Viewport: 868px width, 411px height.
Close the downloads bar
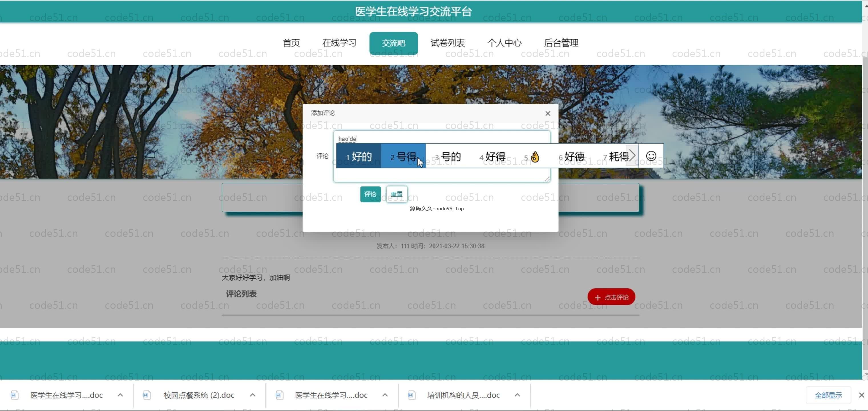(861, 395)
